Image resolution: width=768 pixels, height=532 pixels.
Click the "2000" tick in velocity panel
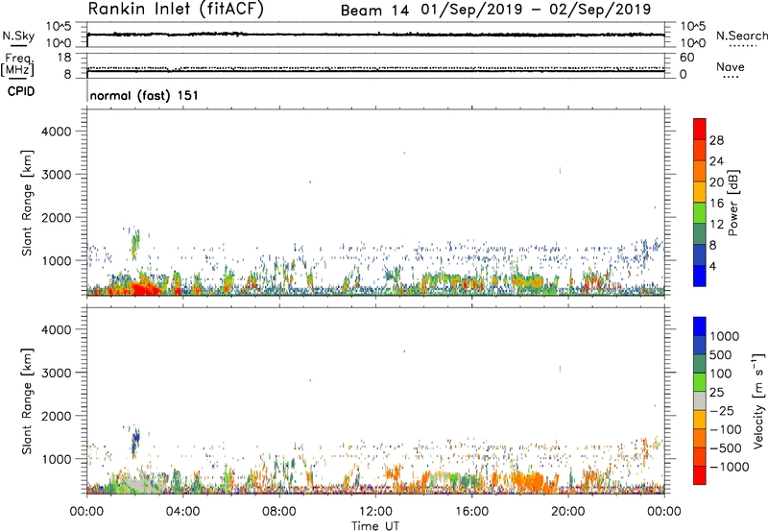(x=56, y=416)
